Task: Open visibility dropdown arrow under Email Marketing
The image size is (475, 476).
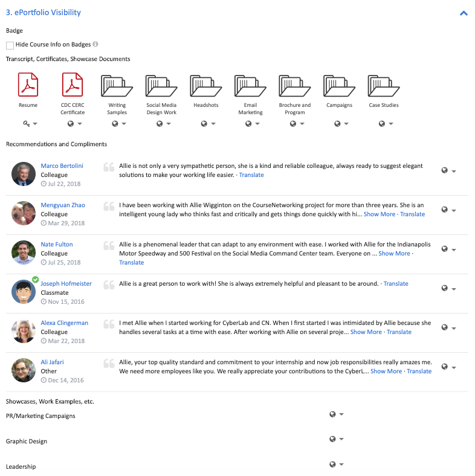Action: coord(257,124)
